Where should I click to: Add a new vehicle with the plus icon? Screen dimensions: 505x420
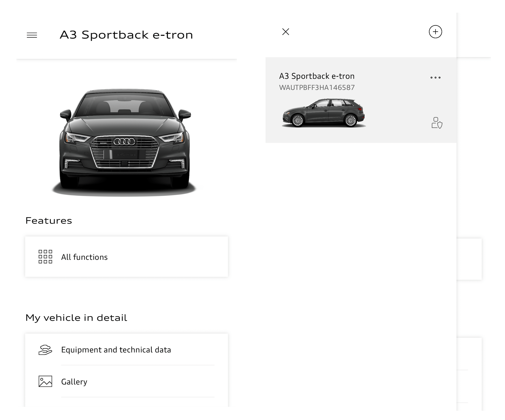pyautogui.click(x=435, y=32)
